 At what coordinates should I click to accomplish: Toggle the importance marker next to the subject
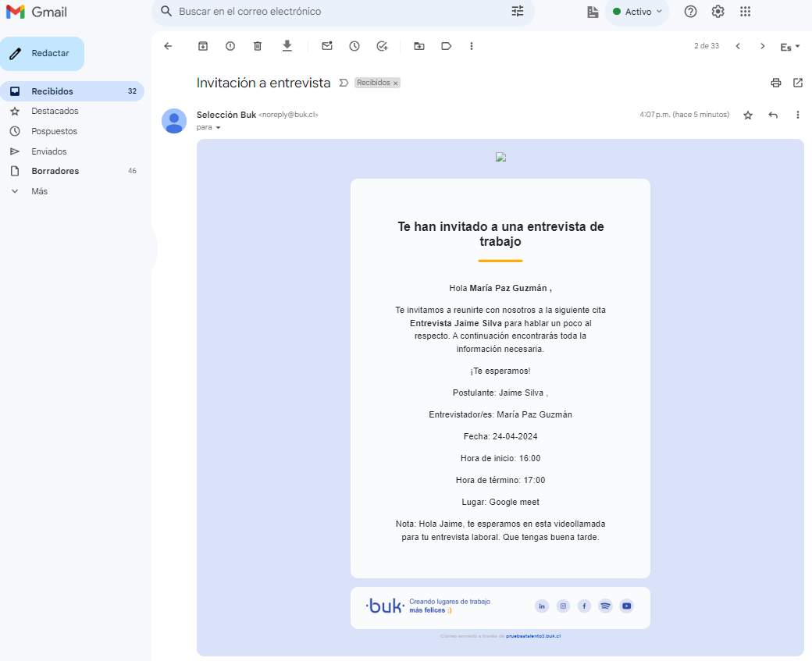pos(344,83)
